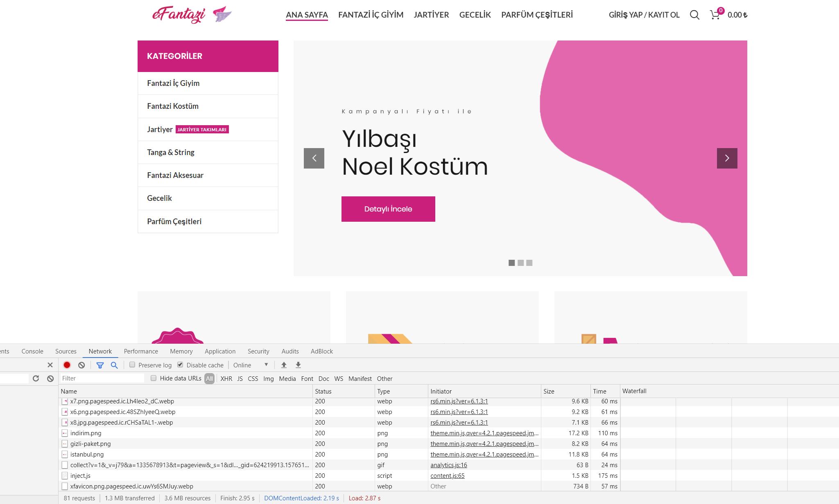839x504 pixels.
Task: Click the network Filter text field
Action: pos(102,378)
